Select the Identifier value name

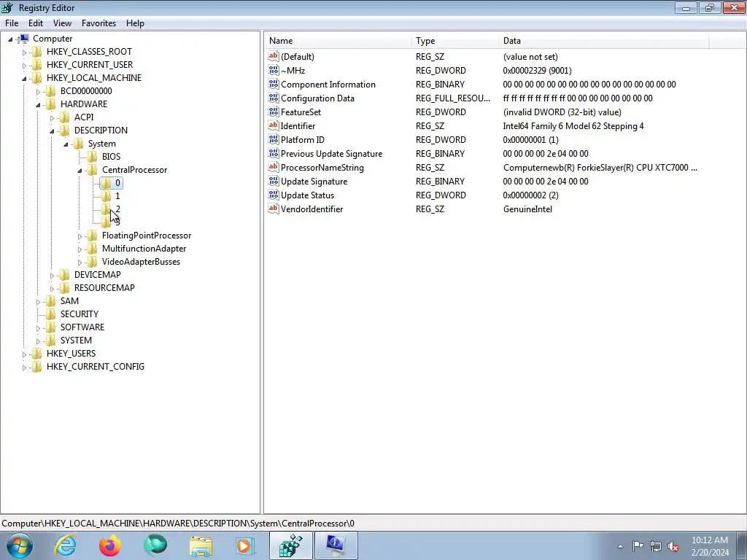click(298, 125)
